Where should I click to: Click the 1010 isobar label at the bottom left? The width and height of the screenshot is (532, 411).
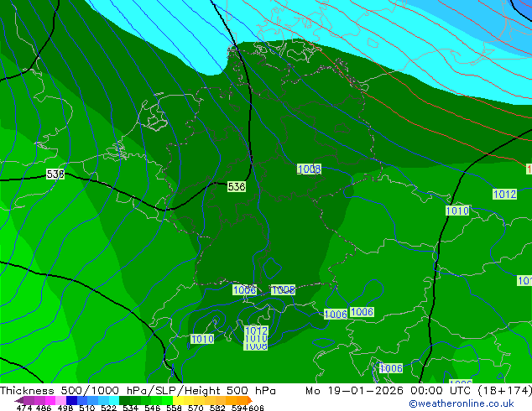pyautogui.click(x=202, y=339)
